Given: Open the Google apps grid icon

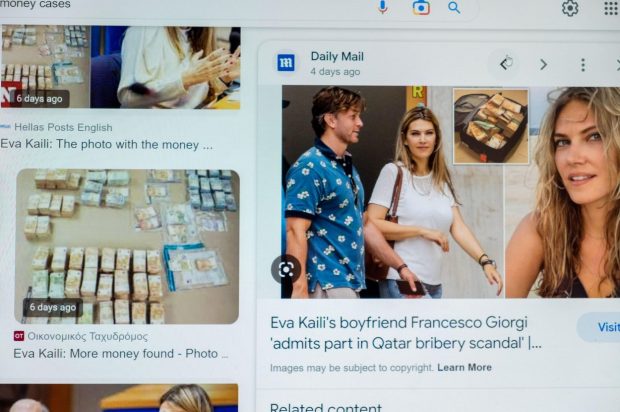Looking at the screenshot, I should point(612,8).
